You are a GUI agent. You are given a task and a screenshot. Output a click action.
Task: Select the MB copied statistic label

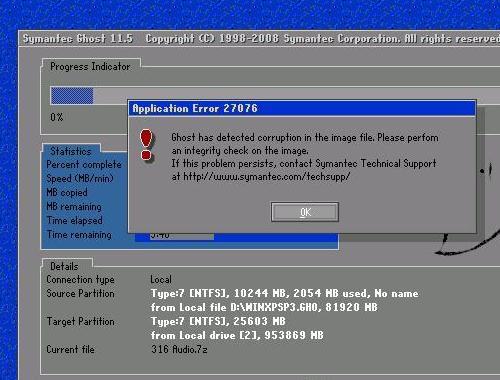point(67,193)
